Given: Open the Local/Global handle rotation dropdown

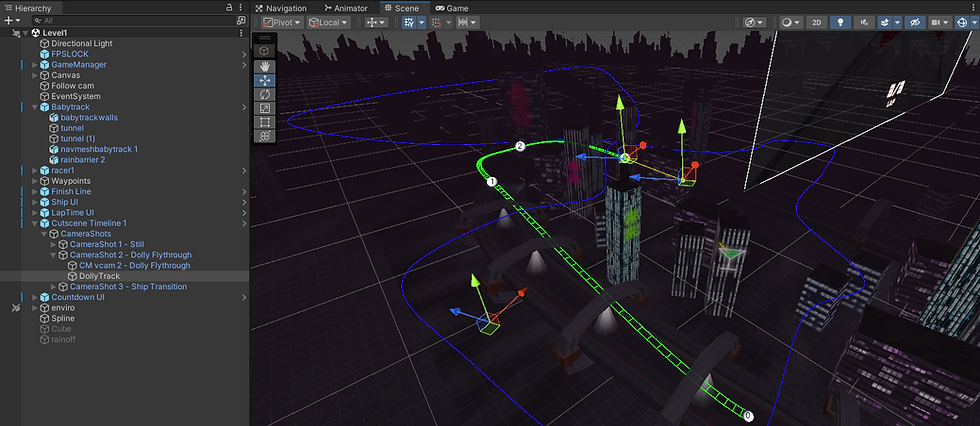Looking at the screenshot, I should [x=328, y=22].
